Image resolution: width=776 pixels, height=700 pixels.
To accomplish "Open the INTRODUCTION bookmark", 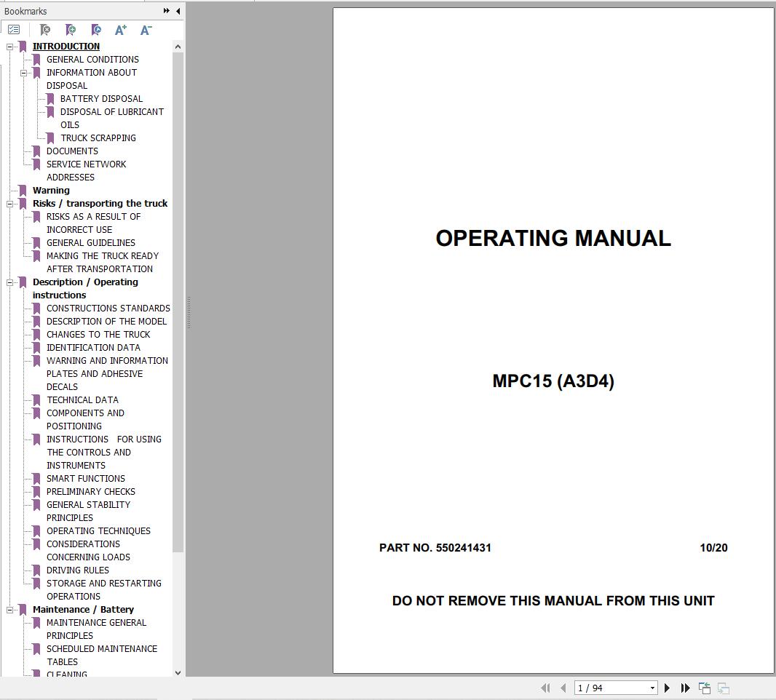I will (66, 46).
